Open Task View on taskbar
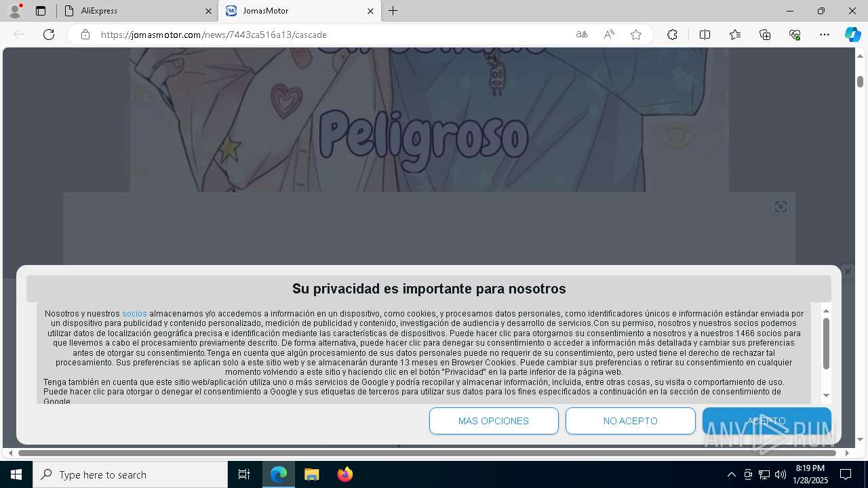Screen dimensions: 868x488 point(244,474)
